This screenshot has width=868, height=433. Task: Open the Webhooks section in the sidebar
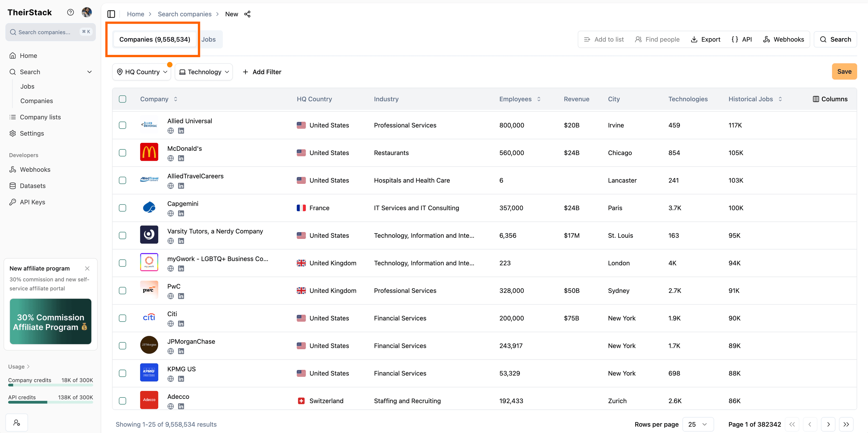pyautogui.click(x=35, y=169)
